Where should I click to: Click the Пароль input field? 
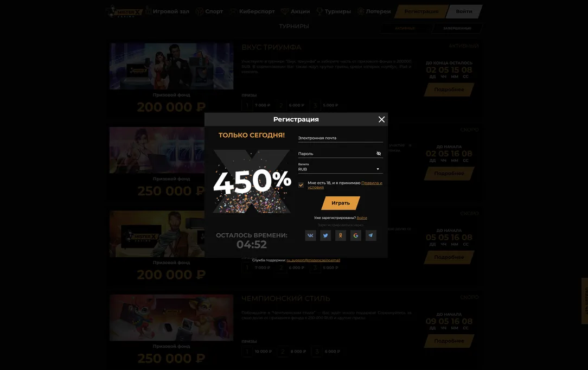pyautogui.click(x=337, y=154)
